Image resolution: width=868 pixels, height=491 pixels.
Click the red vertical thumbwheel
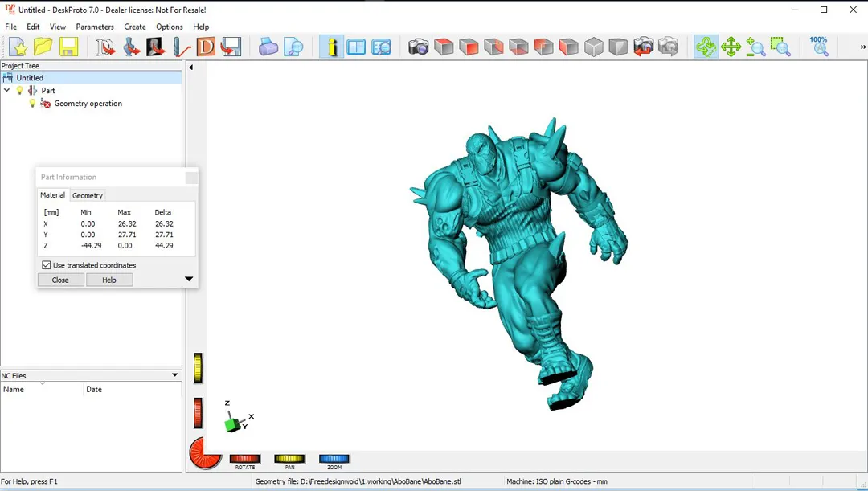tap(199, 413)
